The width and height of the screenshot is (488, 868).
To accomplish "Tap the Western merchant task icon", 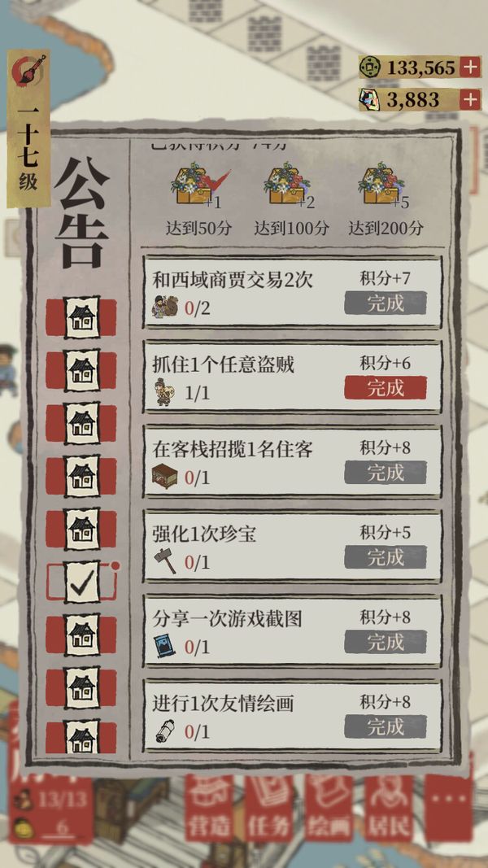I will coord(166,307).
